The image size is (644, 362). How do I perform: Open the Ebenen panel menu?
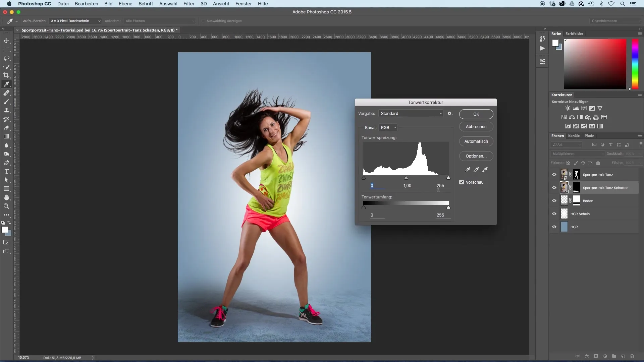640,136
